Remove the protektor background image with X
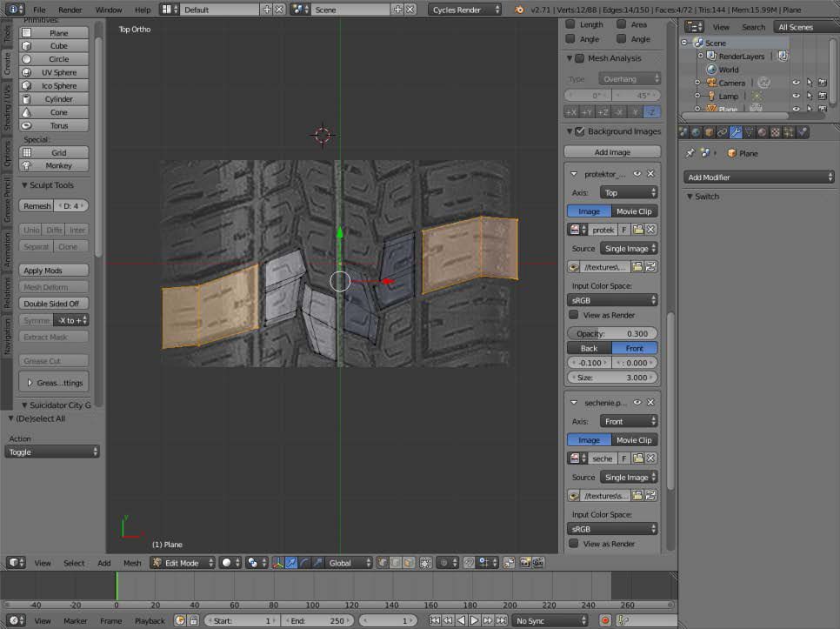The height and width of the screenshot is (629, 840). [650, 174]
